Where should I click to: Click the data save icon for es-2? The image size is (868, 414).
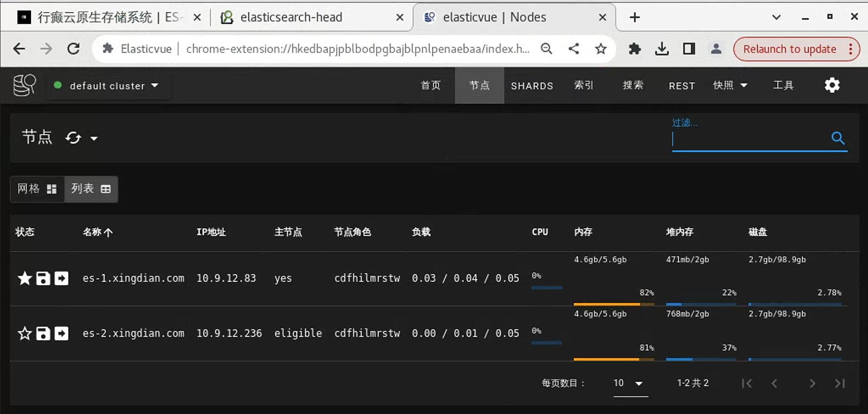tap(43, 333)
